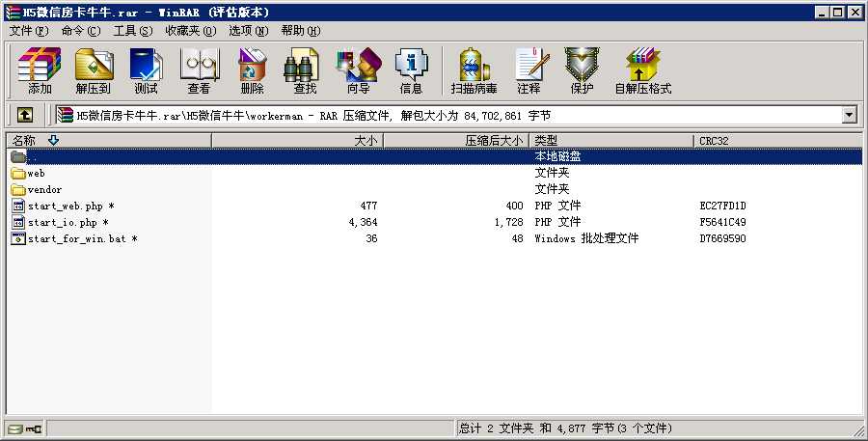The height and width of the screenshot is (441, 868).
Task: Sort by 压缩后大小 column header
Action: click(x=456, y=141)
